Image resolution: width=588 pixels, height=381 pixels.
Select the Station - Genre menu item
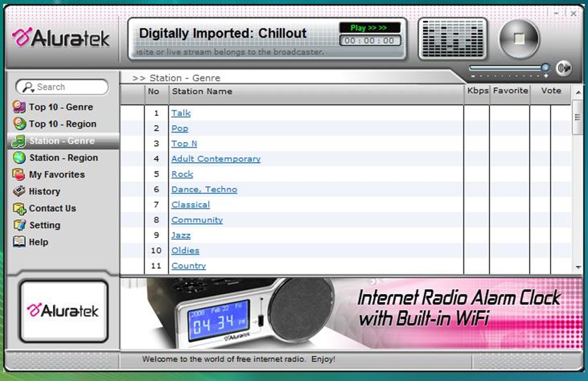[x=62, y=141]
